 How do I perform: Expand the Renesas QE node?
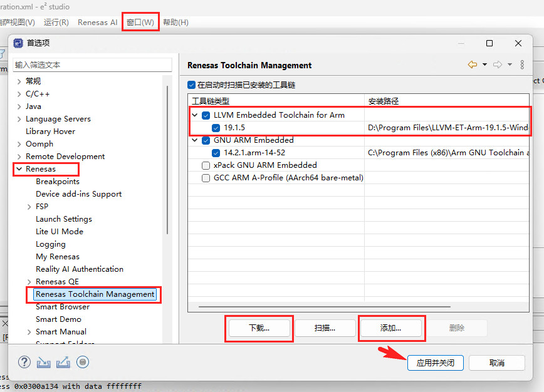click(29, 282)
